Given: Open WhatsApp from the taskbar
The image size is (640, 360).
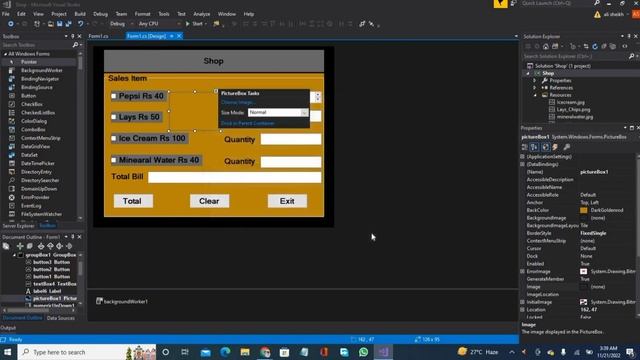Looking at the screenshot, I should (363, 352).
